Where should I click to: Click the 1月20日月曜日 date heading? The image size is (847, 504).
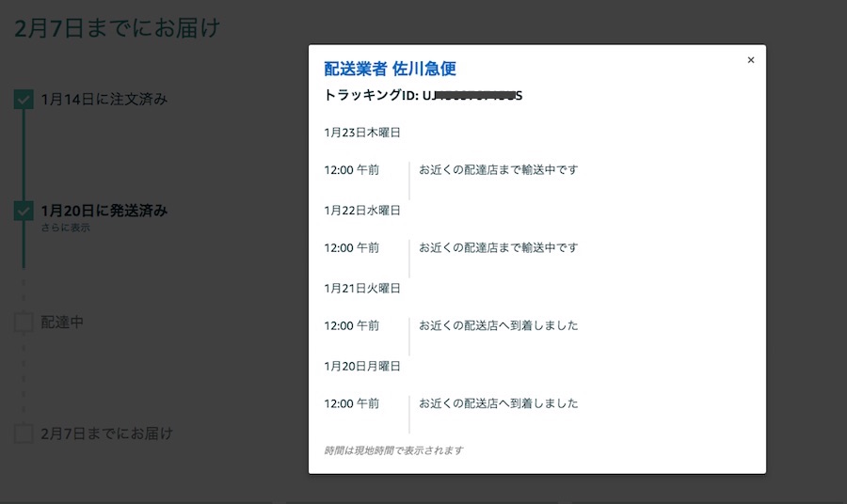362,367
